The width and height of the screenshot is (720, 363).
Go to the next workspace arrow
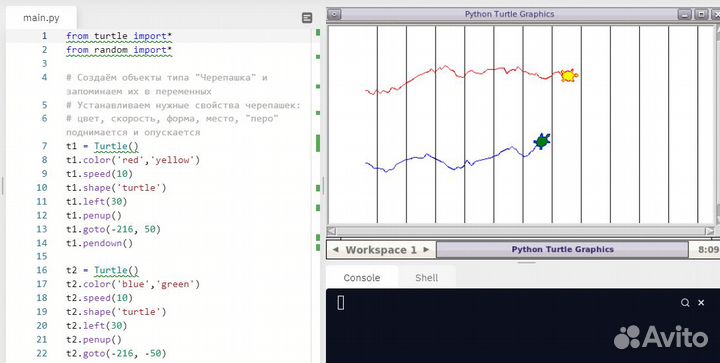pos(426,250)
